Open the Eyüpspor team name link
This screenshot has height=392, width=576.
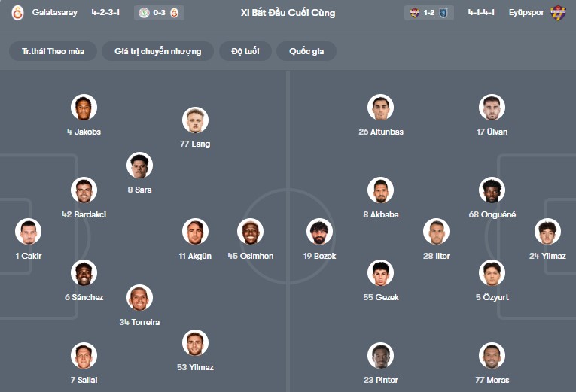[x=526, y=13]
